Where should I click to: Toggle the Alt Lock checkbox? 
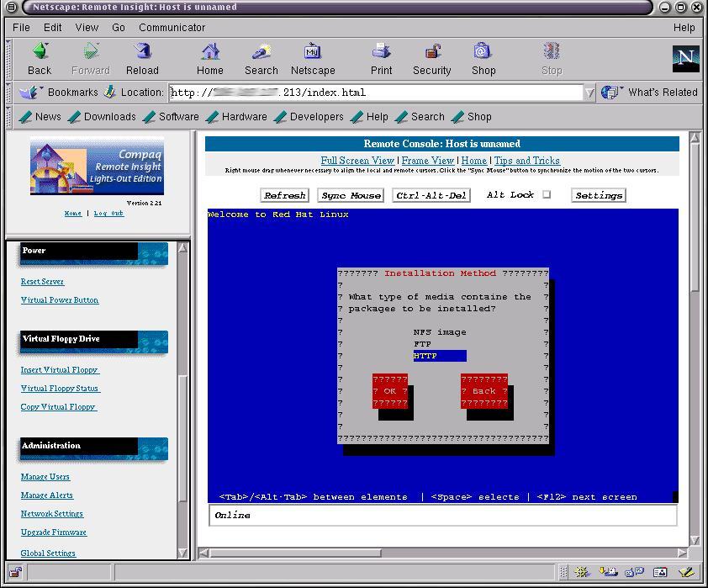(547, 194)
